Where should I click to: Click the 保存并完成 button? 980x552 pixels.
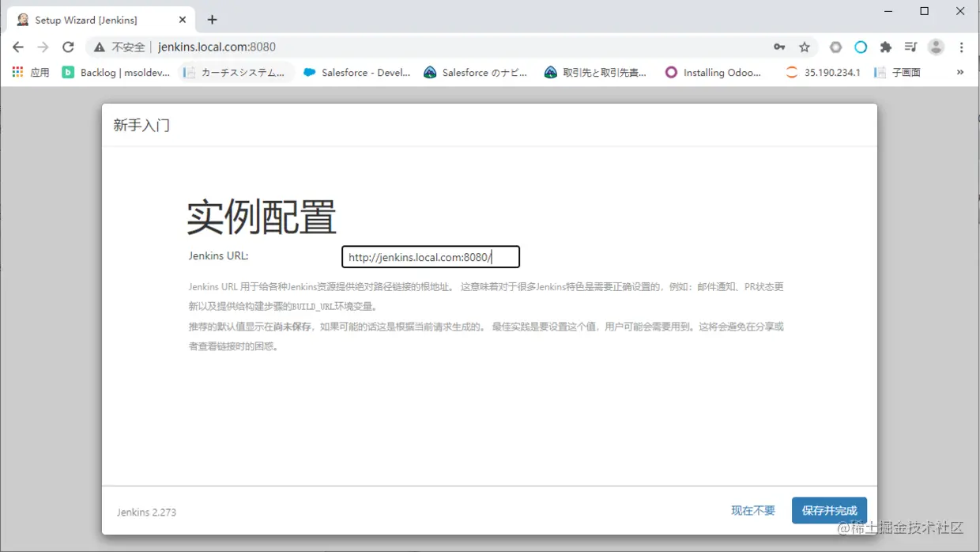pyautogui.click(x=829, y=511)
